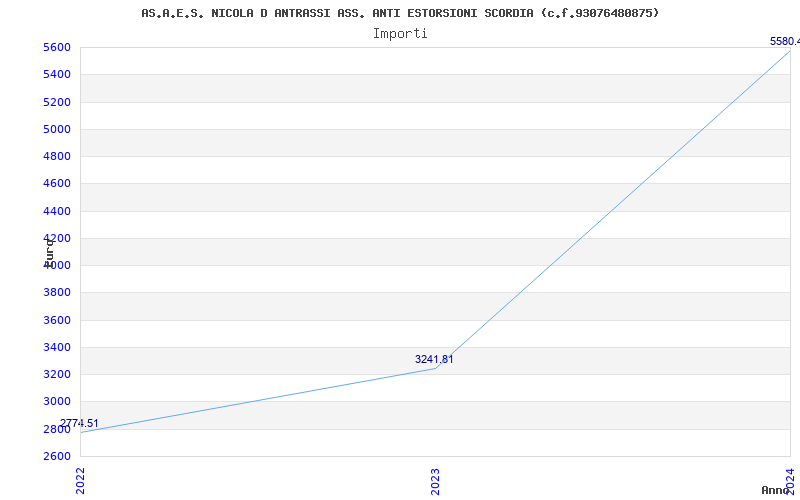The height and width of the screenshot is (500, 800).
Task: Click the 5580 data label at top right
Action: [x=785, y=41]
